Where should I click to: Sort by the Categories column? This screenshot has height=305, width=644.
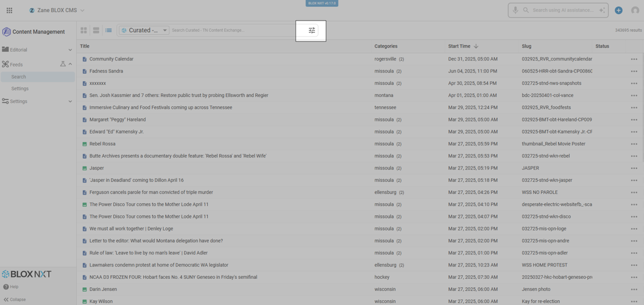[x=386, y=46]
